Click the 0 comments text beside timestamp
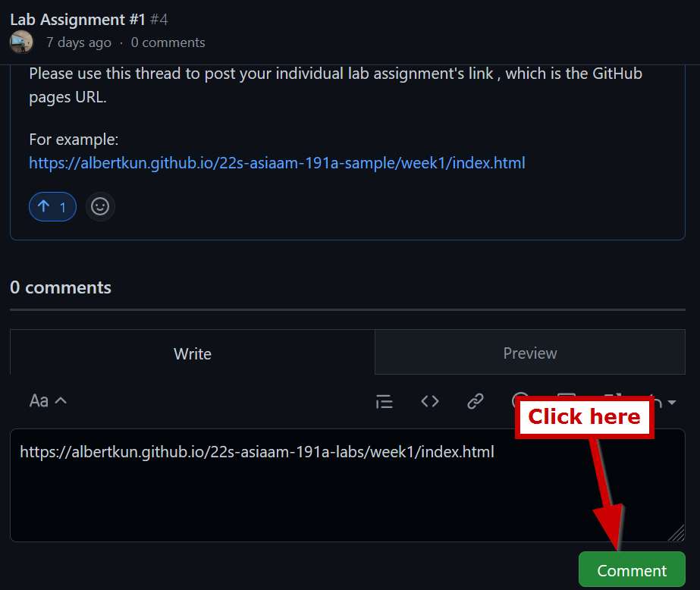The width and height of the screenshot is (700, 590). pos(168,42)
